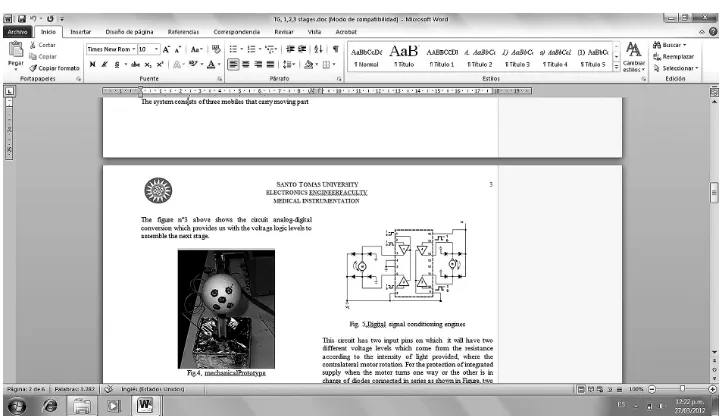The image size is (726, 420).
Task: Open the Fuente dialog launcher
Action: 219,79
